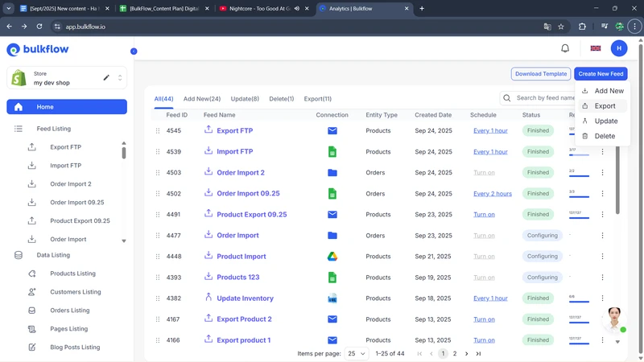Open the language flag selector
The image size is (644, 362).
click(596, 48)
